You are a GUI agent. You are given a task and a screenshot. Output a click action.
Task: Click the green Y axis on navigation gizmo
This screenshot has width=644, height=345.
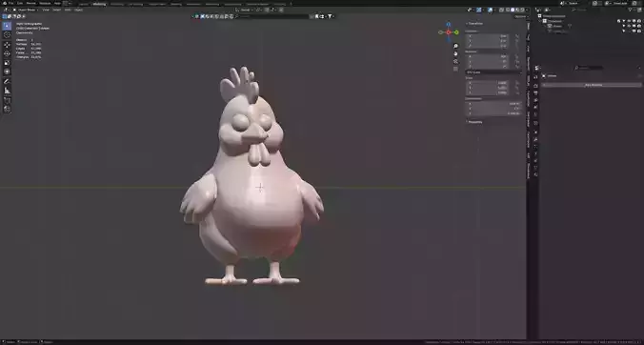[x=456, y=32]
